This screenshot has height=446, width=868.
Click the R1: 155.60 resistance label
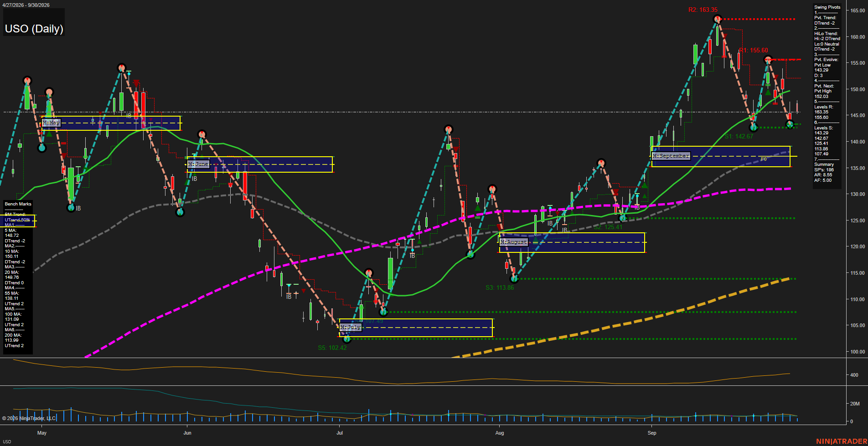pyautogui.click(x=753, y=51)
